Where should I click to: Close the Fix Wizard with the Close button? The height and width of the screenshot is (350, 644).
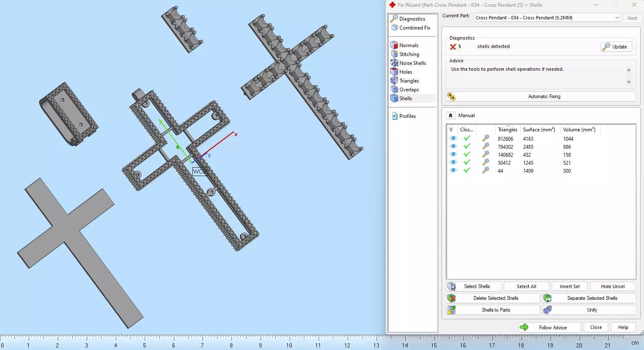tap(596, 328)
